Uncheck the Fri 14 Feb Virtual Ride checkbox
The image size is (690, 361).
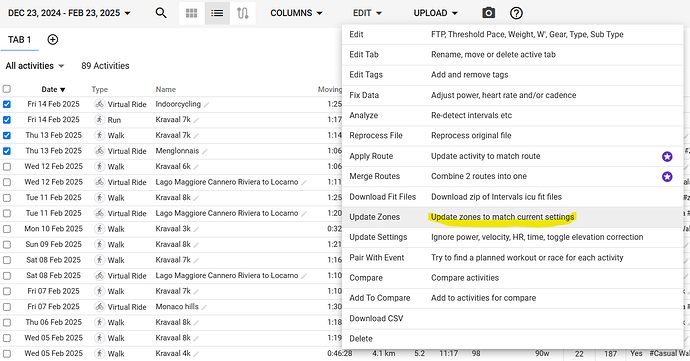click(7, 104)
